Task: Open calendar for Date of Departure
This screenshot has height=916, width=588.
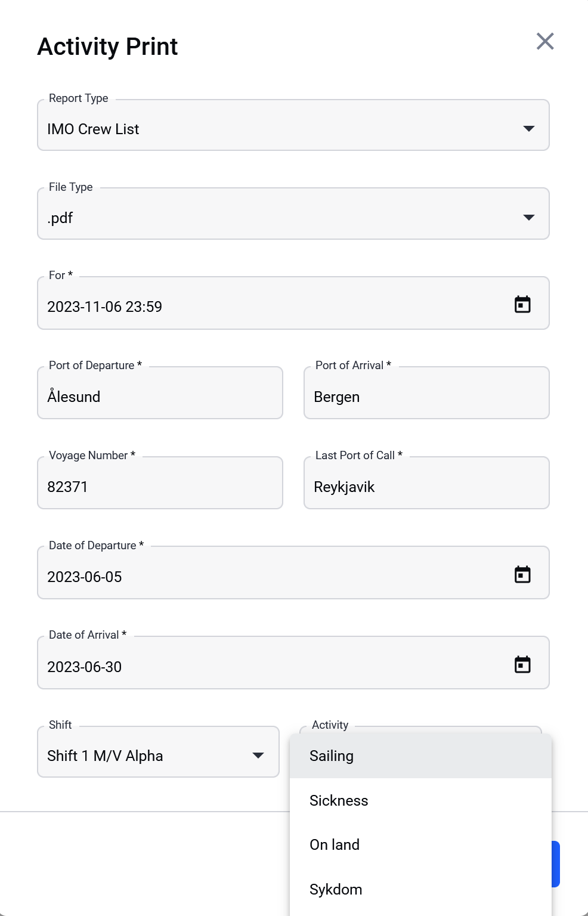Action: click(522, 574)
